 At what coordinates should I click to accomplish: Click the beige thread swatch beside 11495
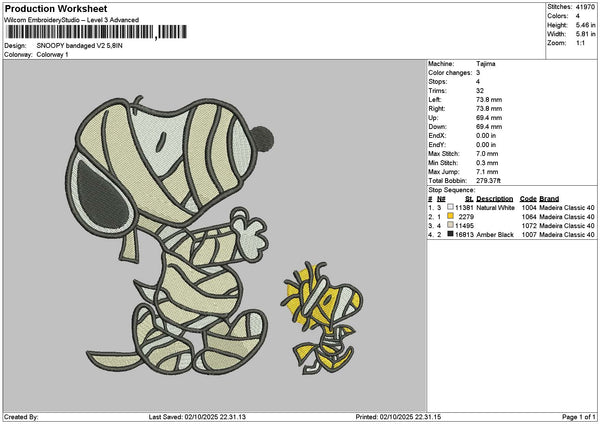pos(450,225)
